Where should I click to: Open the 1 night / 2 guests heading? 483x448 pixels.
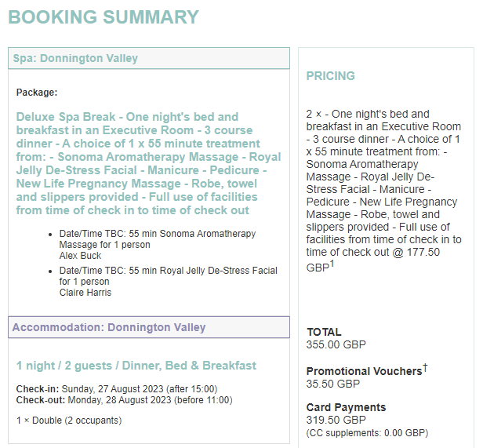pyautogui.click(x=136, y=366)
